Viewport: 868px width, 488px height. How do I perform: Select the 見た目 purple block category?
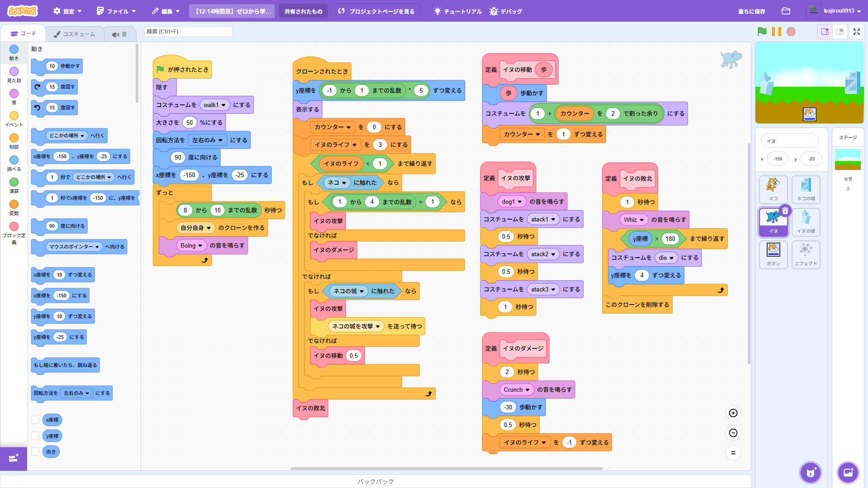pyautogui.click(x=14, y=75)
